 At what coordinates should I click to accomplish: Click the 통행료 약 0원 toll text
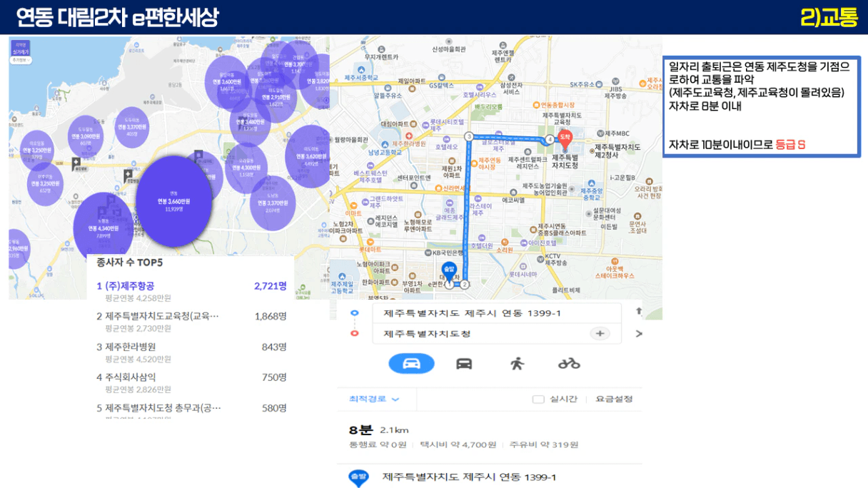[378, 445]
